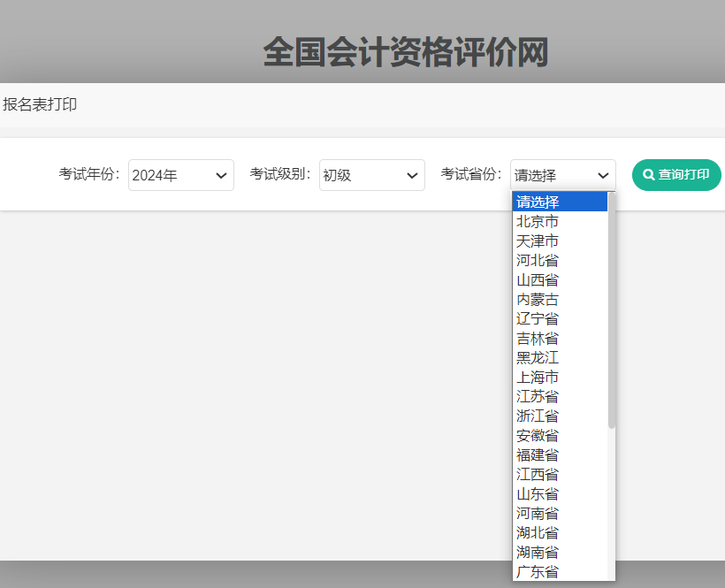
Task: Click the province list scrollbar thumb
Action: pos(611,310)
